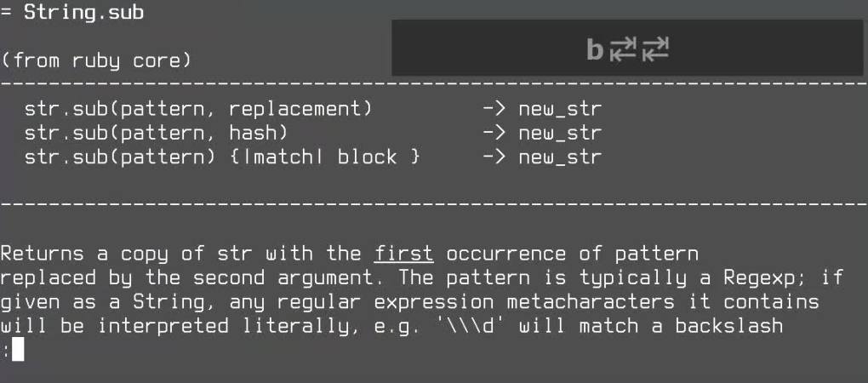Click the pager cursor block after colon
The image size is (868, 383).
pos(18,349)
